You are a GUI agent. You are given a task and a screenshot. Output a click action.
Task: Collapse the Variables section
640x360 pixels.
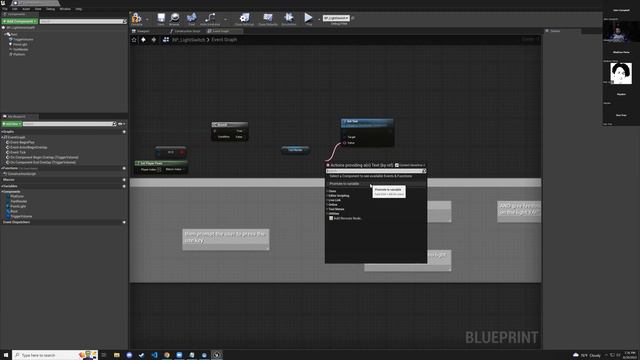[2, 186]
